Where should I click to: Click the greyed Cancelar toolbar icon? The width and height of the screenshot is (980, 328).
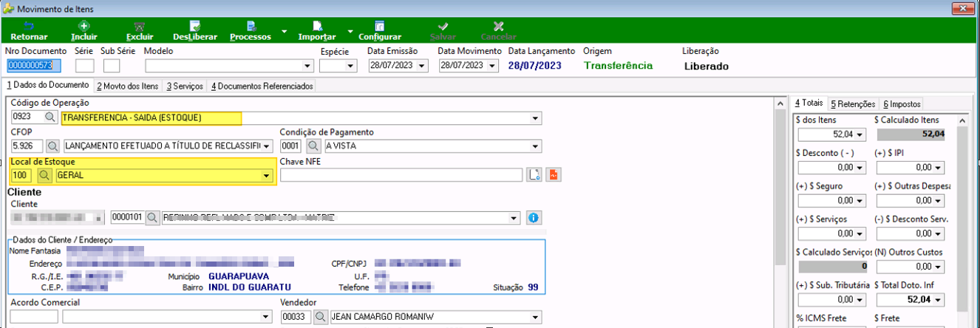click(499, 26)
